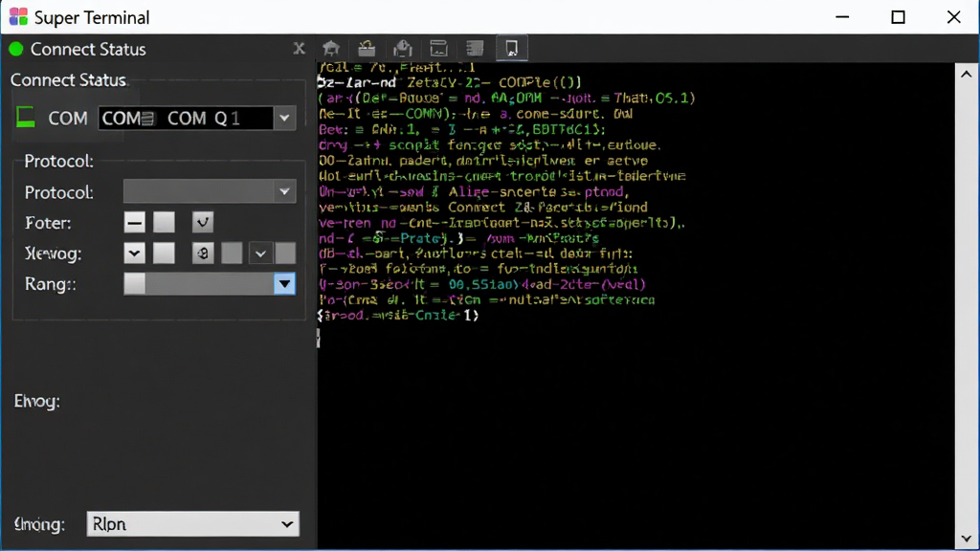Click scroll down arrow of terminal

(x=967, y=538)
